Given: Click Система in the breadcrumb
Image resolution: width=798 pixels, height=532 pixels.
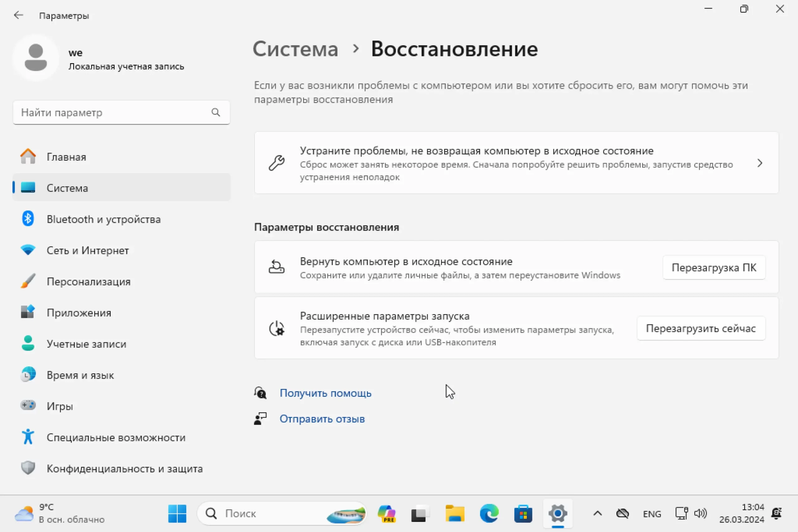Looking at the screenshot, I should click(295, 49).
